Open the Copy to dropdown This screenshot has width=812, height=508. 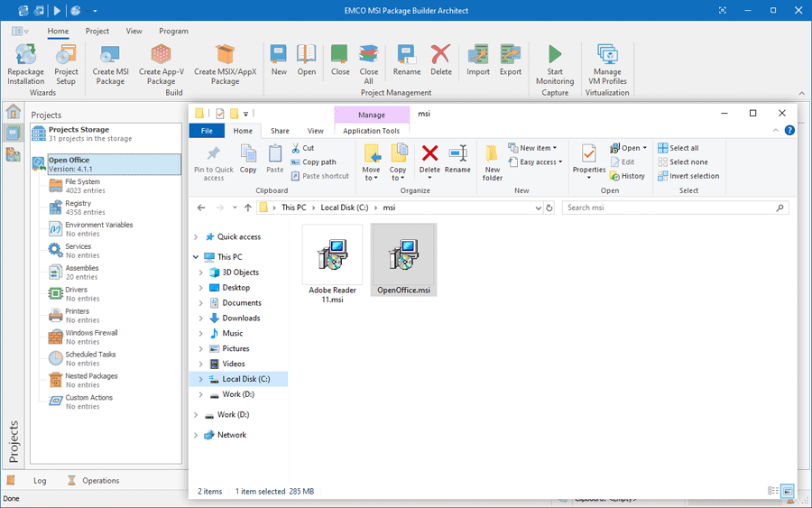tap(398, 174)
